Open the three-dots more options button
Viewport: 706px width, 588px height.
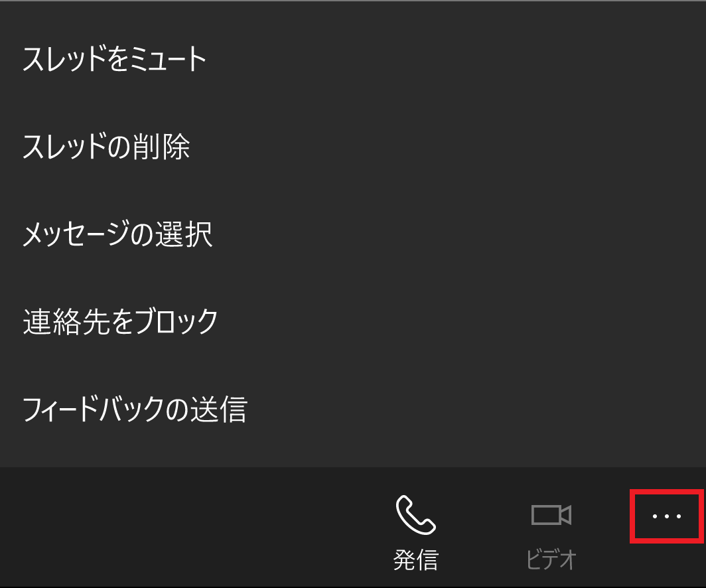(x=667, y=516)
